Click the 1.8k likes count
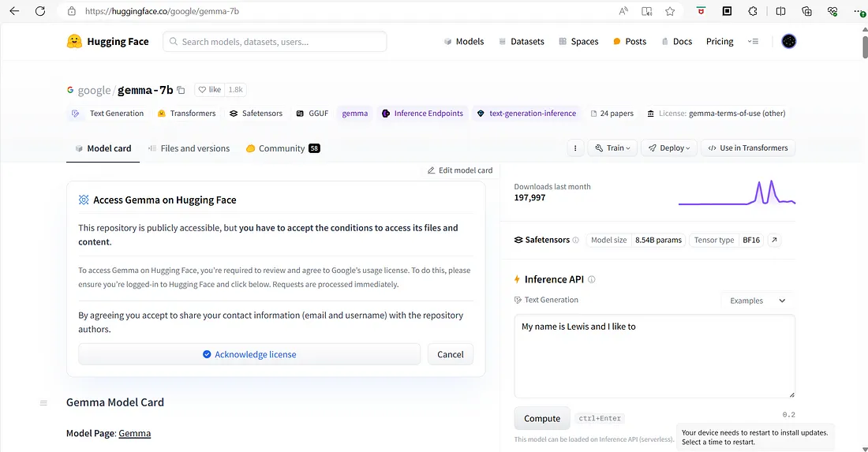Viewport: 868px width, 452px height. coord(236,90)
